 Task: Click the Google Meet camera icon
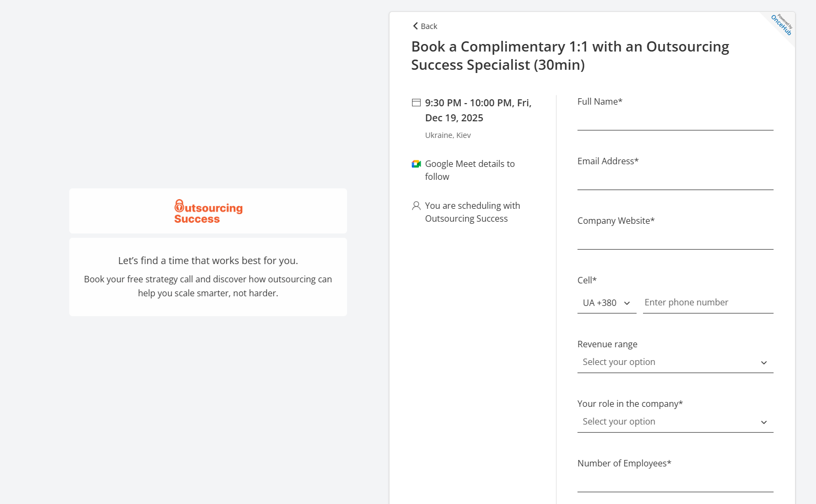point(416,164)
